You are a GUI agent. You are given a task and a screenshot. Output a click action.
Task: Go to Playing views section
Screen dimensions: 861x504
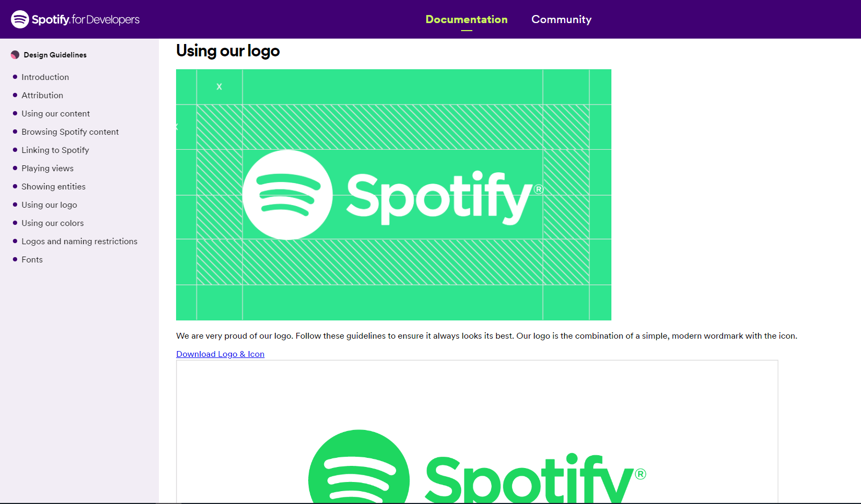coord(48,169)
